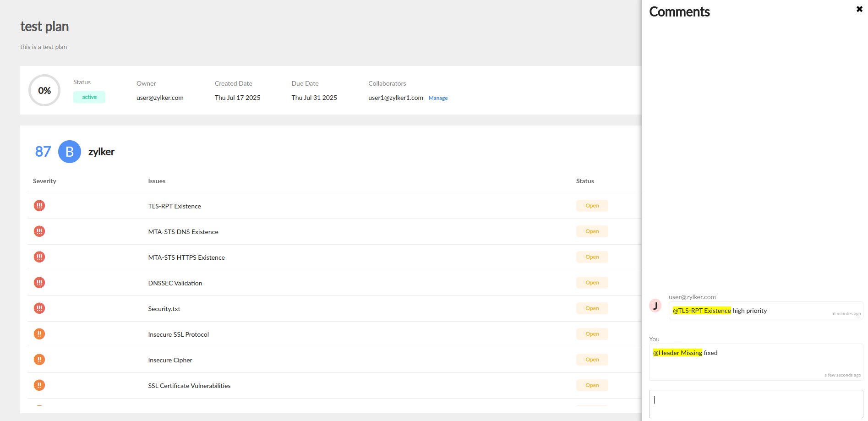Screen dimensions: 868x421
Task: Click the severity icon for TLS-RPT Existence
Action: pos(39,206)
